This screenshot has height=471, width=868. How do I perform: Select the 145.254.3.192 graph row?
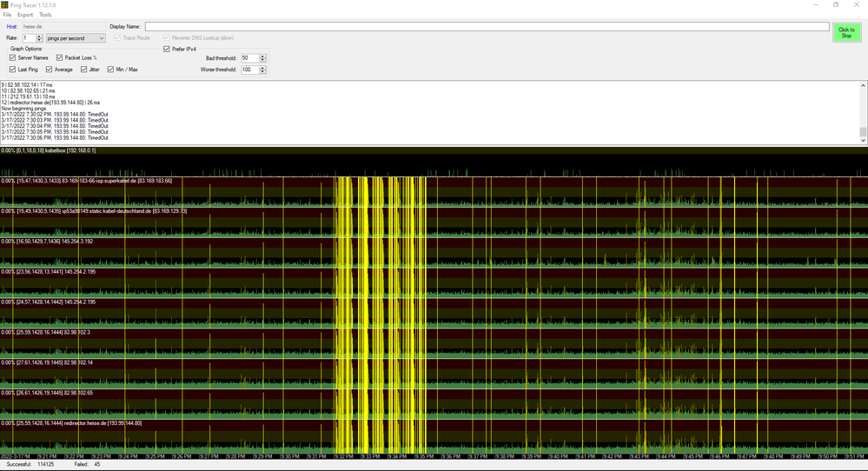[434, 253]
